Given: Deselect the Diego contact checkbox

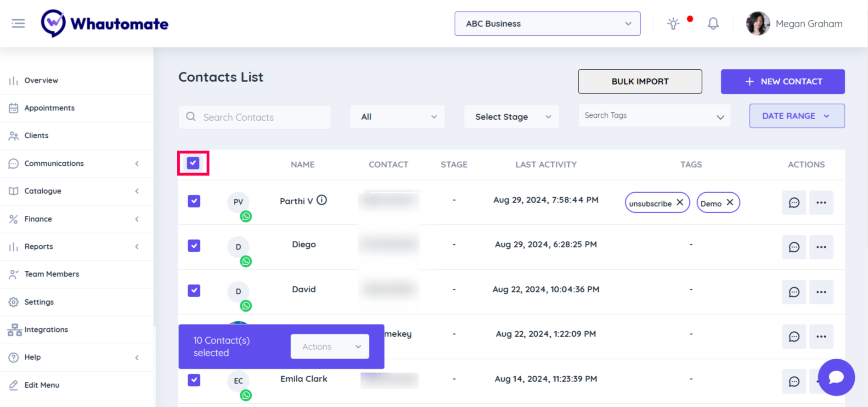Looking at the screenshot, I should tap(194, 246).
